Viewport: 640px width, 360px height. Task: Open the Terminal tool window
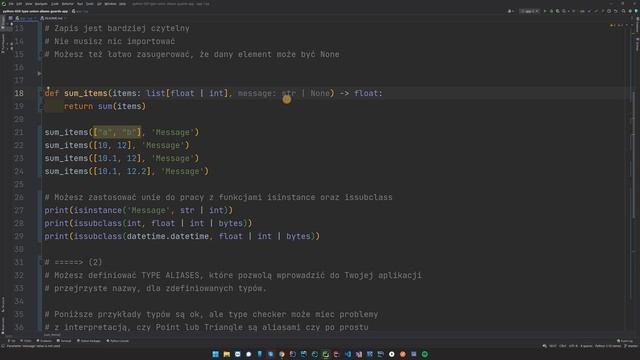[x=64, y=341]
